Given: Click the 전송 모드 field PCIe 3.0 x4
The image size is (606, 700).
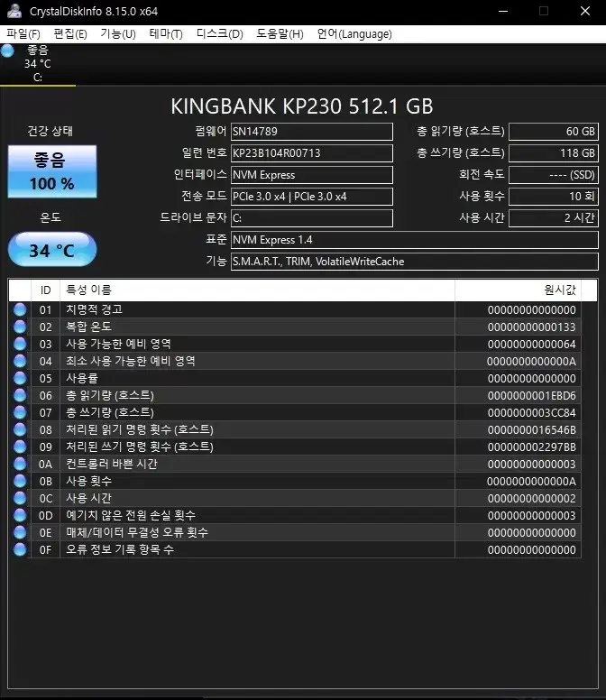Looking at the screenshot, I should pos(312,197).
